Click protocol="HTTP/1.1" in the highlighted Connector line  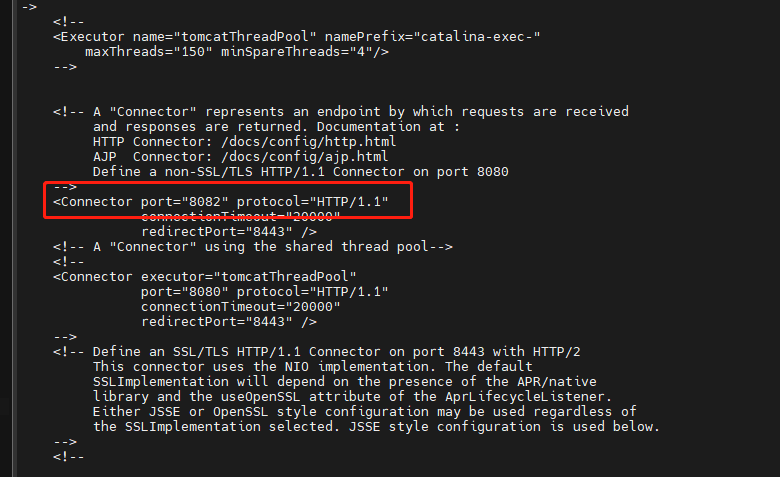coord(312,202)
